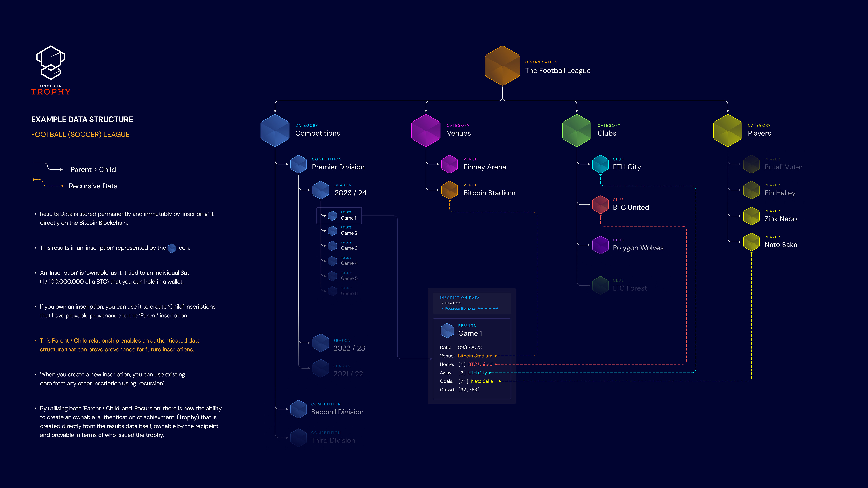Click the Second Division competition label
The image size is (868, 488).
337,412
